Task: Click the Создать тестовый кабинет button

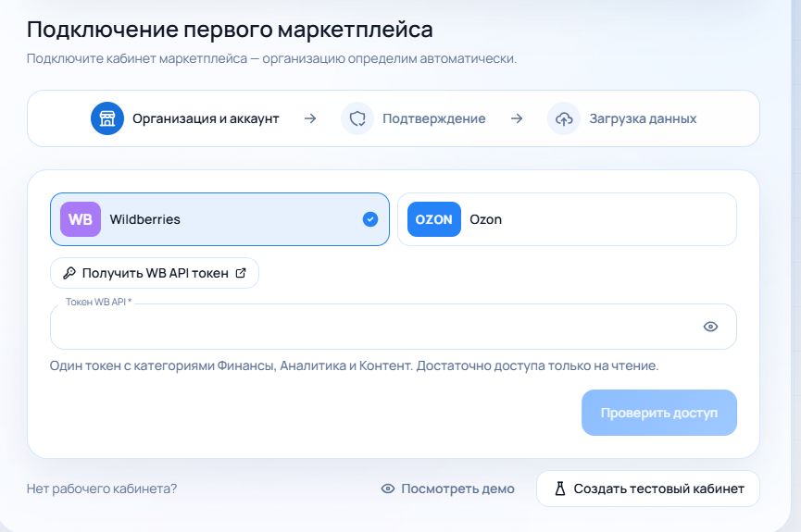Action: (648, 489)
